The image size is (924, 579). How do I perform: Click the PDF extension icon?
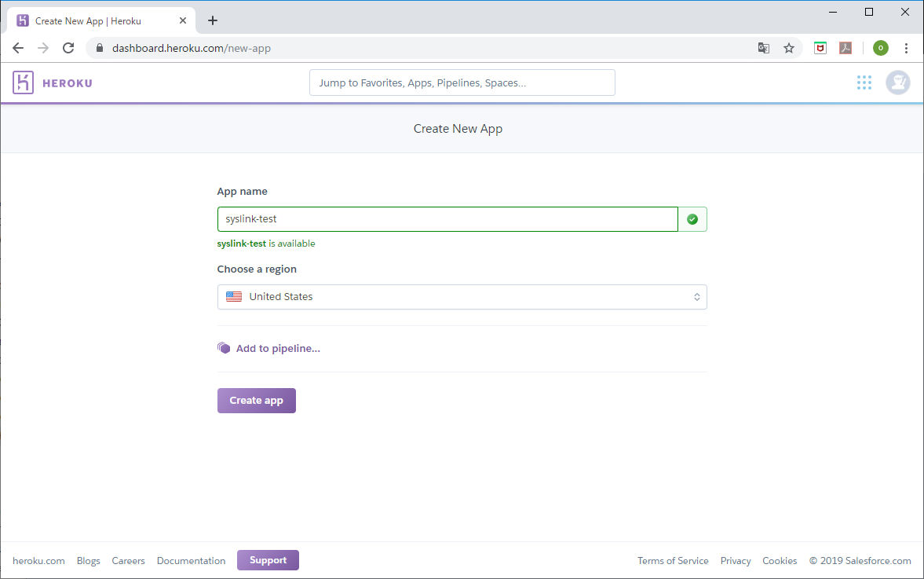[x=845, y=49]
